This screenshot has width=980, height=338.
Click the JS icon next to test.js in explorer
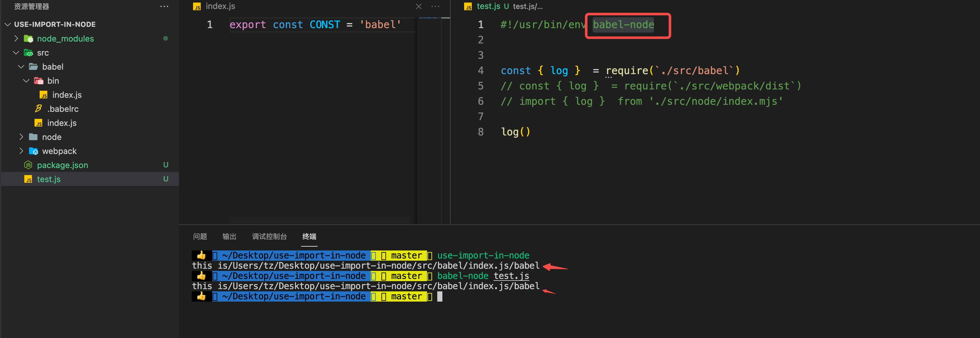[28, 179]
